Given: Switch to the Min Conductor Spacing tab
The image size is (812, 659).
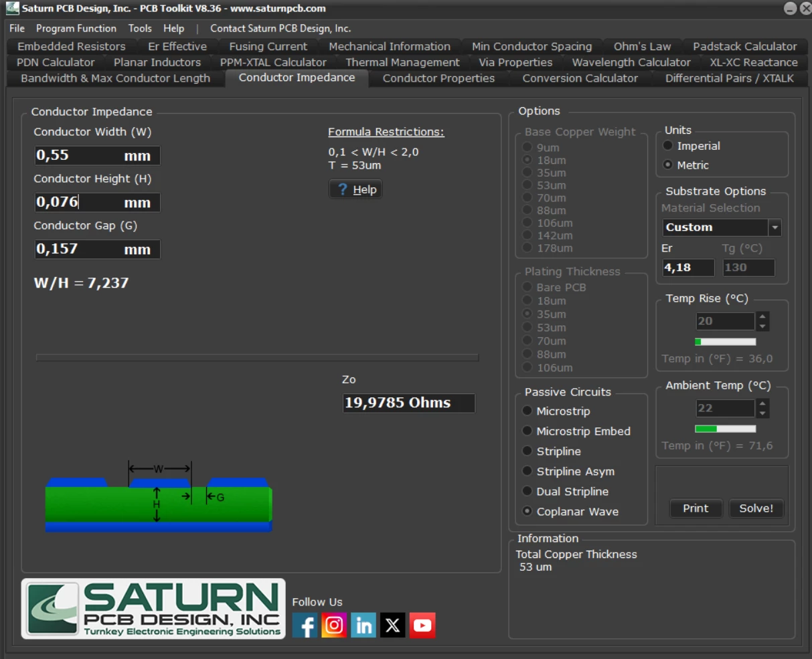Looking at the screenshot, I should [532, 46].
